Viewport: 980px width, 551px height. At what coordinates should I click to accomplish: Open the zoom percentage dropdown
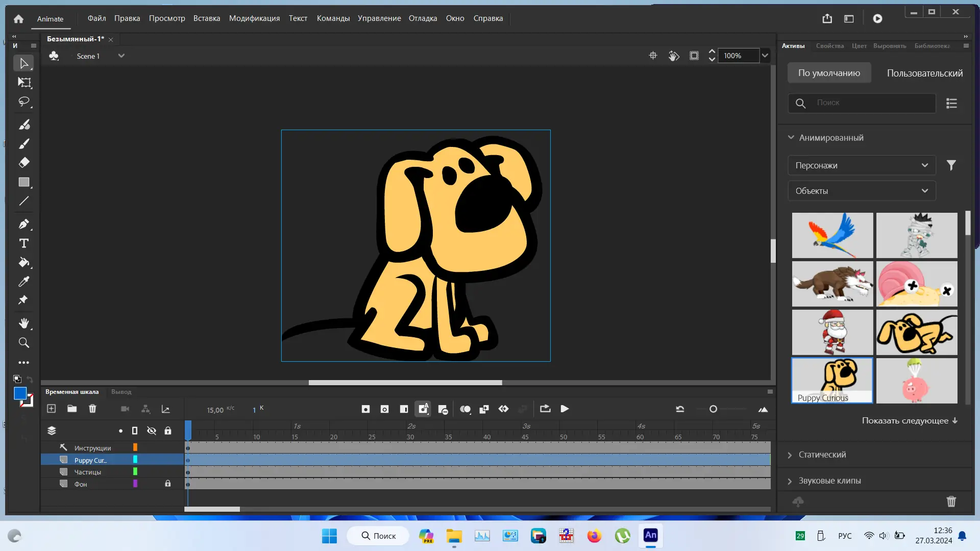pyautogui.click(x=765, y=56)
